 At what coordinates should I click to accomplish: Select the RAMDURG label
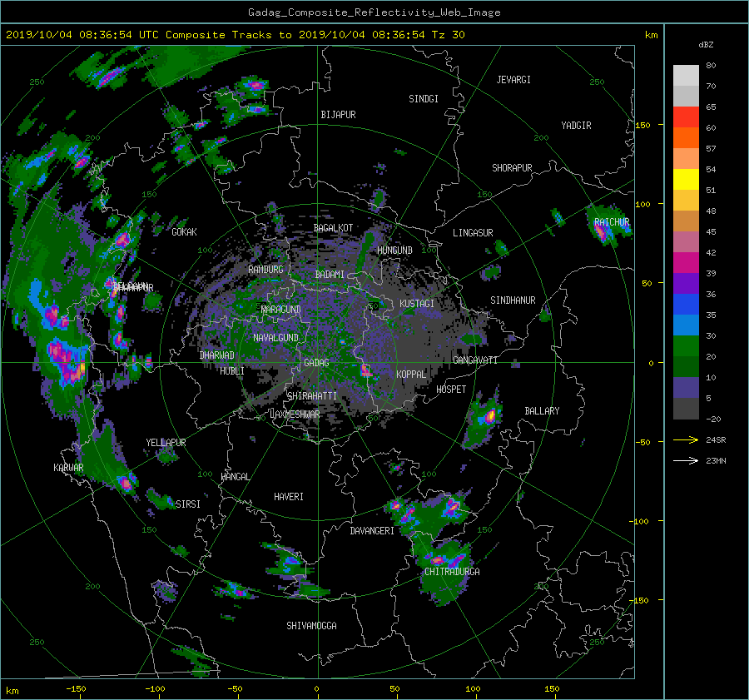tap(265, 270)
